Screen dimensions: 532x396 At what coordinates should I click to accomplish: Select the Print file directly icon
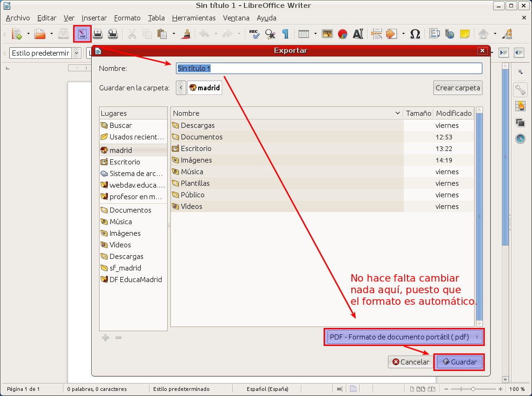pos(98,34)
